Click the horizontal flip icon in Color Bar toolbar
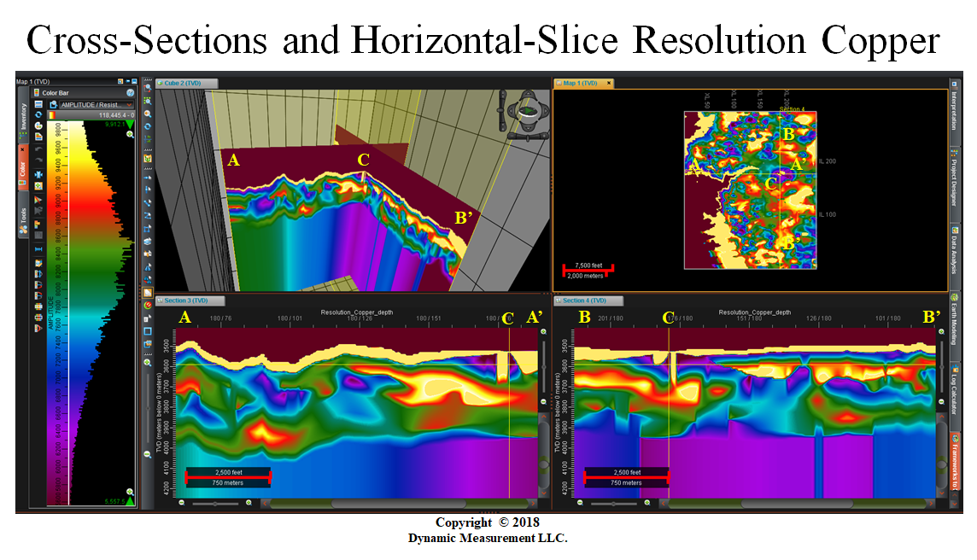 point(38,249)
